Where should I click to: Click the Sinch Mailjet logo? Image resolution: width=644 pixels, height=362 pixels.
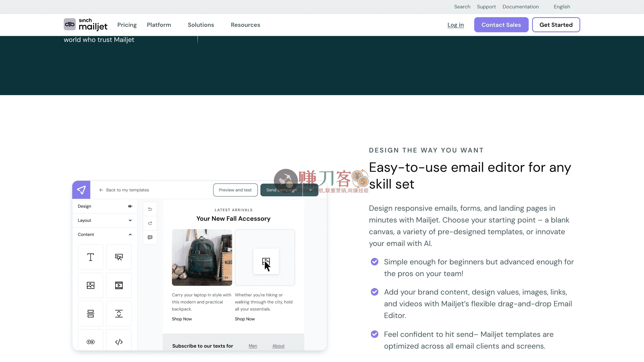click(86, 25)
